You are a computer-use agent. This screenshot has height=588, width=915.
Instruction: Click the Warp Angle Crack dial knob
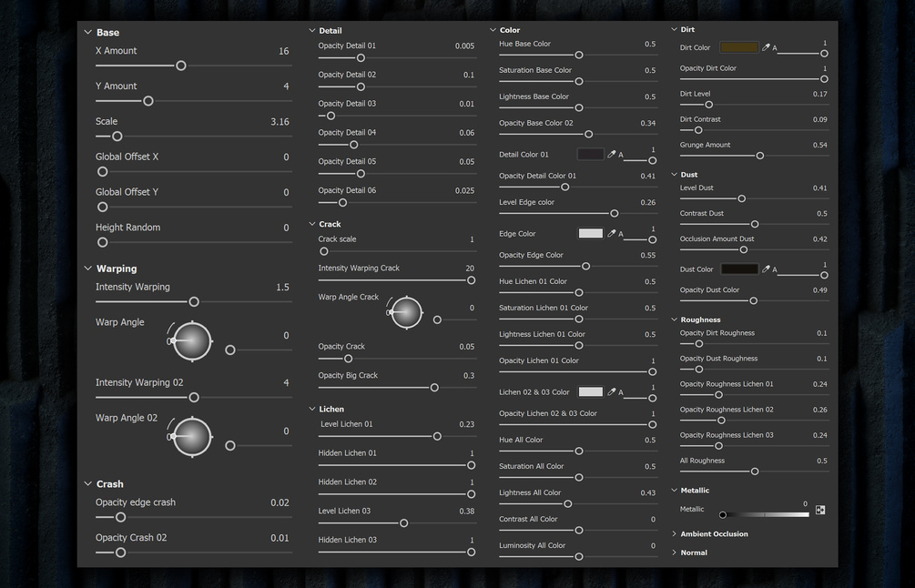click(x=406, y=313)
